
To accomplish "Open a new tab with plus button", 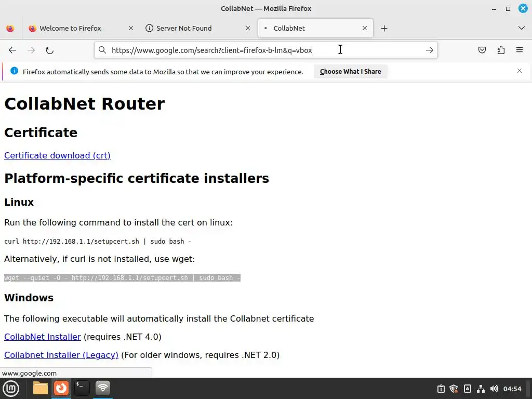I will [384, 28].
